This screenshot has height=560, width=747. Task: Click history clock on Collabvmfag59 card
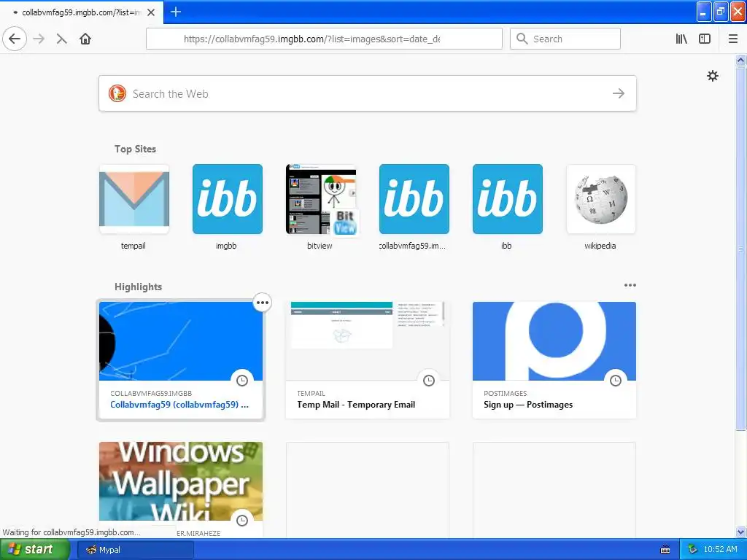pyautogui.click(x=242, y=381)
